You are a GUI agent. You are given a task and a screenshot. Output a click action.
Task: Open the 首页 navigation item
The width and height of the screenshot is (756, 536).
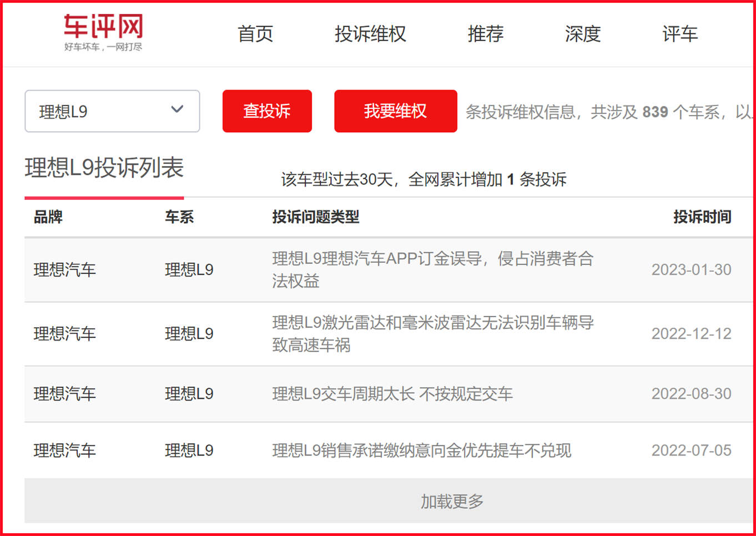[255, 34]
